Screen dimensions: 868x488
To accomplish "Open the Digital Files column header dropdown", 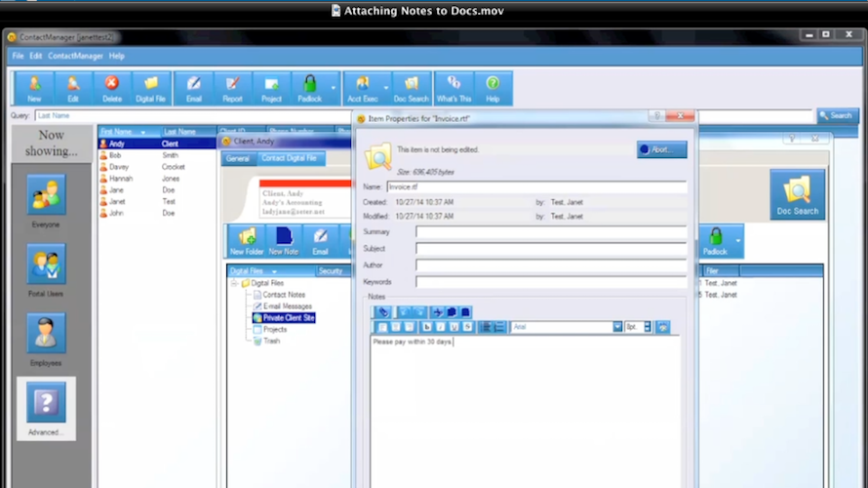I will (275, 271).
